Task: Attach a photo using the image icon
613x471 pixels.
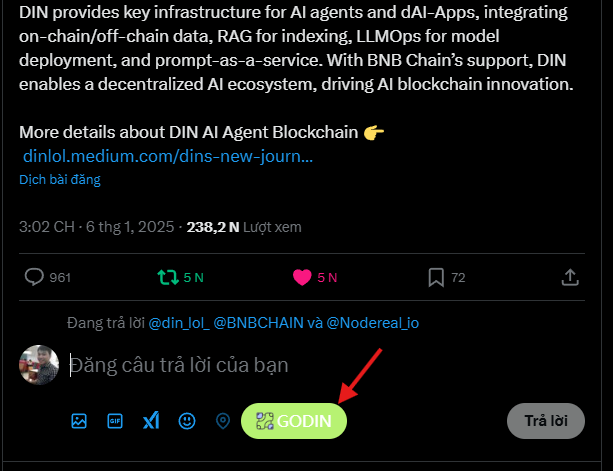Action: click(x=79, y=421)
